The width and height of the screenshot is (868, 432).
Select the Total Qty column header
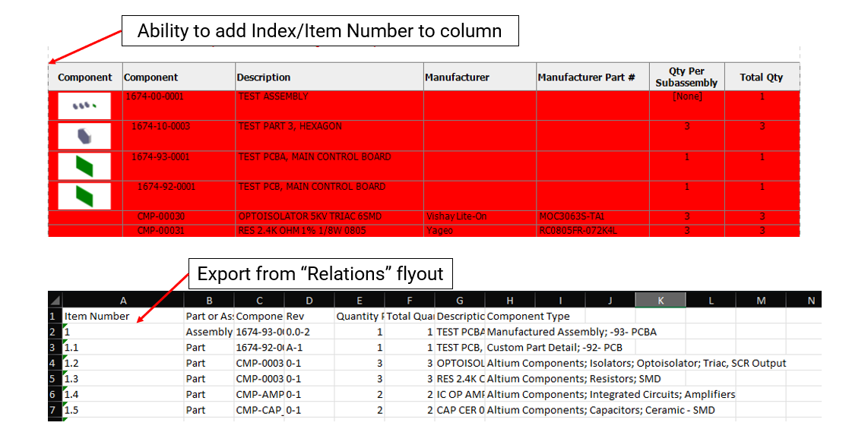761,77
